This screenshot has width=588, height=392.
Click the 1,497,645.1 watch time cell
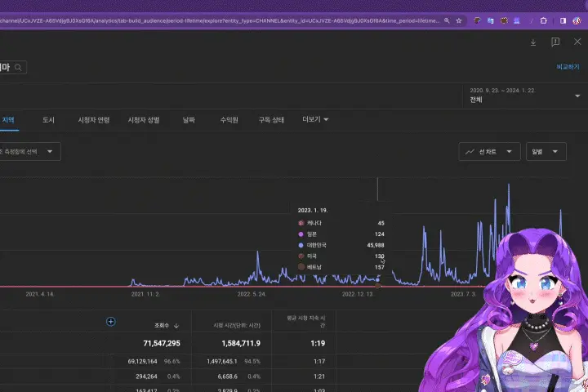point(222,362)
